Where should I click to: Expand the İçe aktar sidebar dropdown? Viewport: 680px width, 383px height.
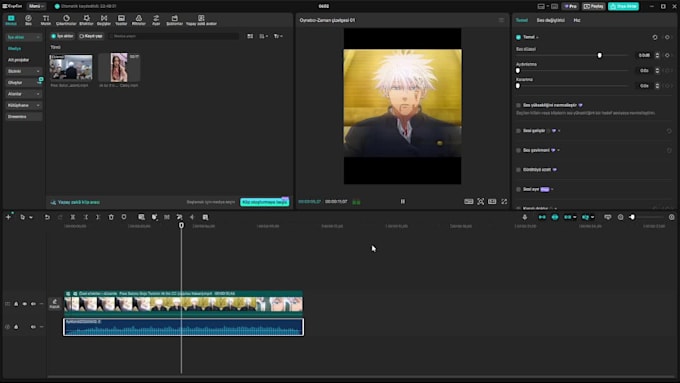tap(24, 37)
